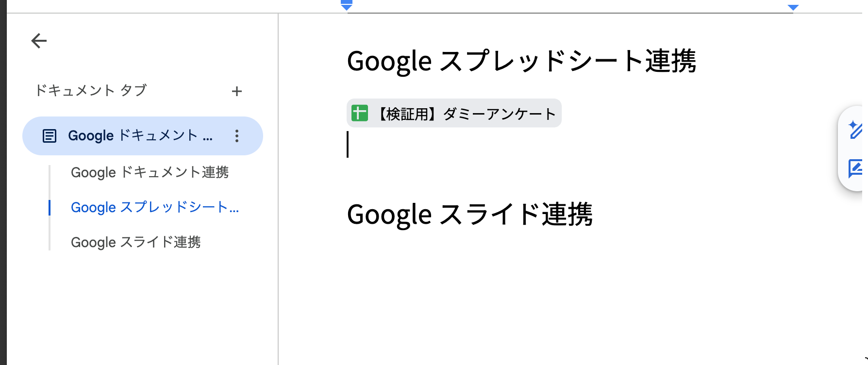868x365 pixels.
Task: Jump to the Google スライド連携 outline section
Action: click(136, 242)
